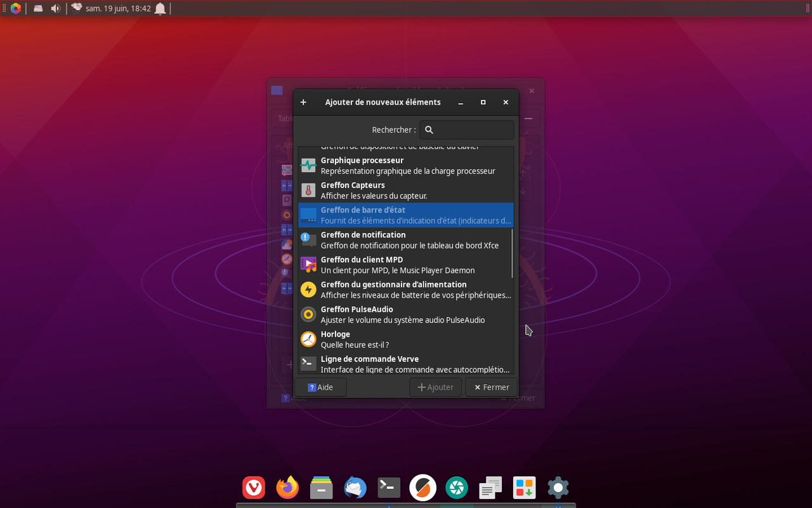This screenshot has height=508, width=812.
Task: Open the notification bell in the top panel
Action: [160, 8]
